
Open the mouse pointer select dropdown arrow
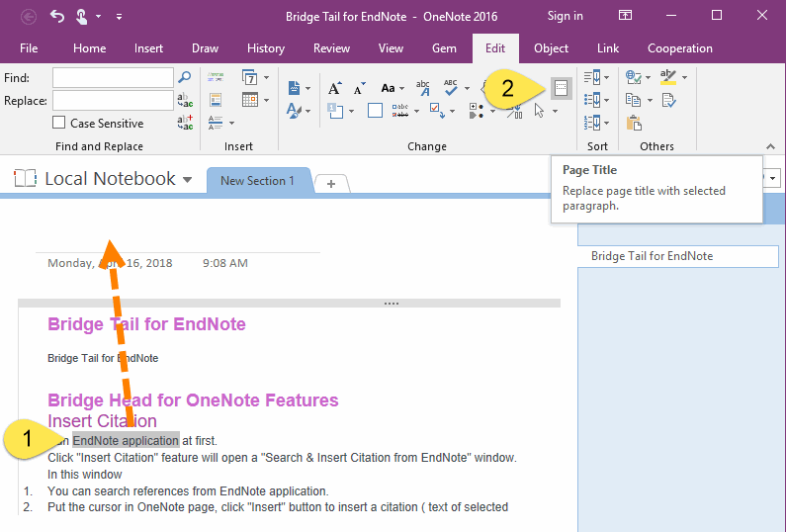tap(555, 111)
